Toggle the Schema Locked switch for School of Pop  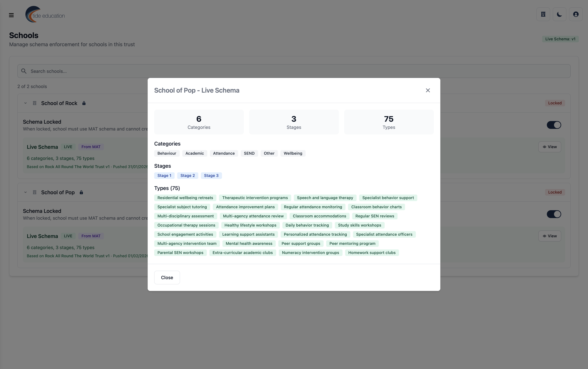554,214
